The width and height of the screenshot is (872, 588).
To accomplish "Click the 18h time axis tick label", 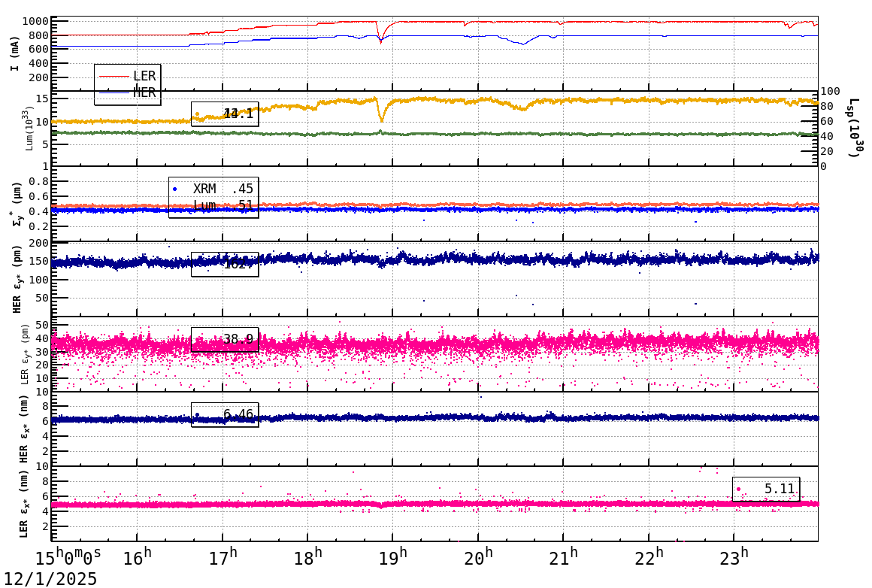I will point(307,557).
